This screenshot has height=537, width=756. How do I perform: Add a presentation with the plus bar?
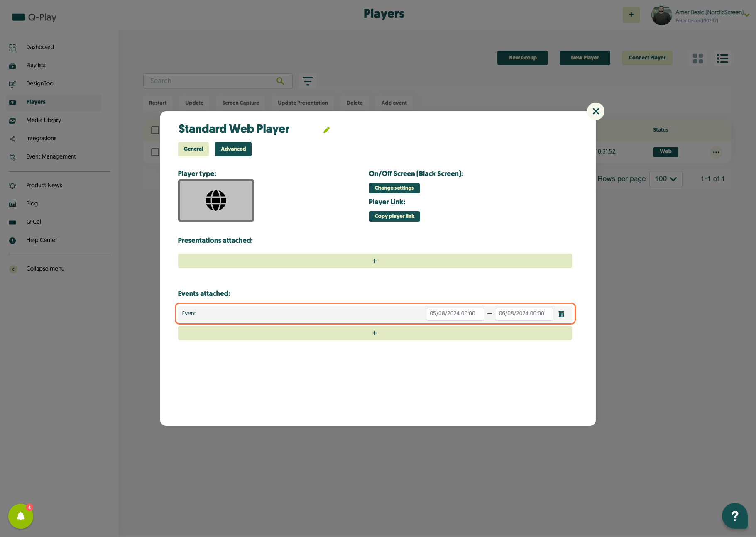375,261
